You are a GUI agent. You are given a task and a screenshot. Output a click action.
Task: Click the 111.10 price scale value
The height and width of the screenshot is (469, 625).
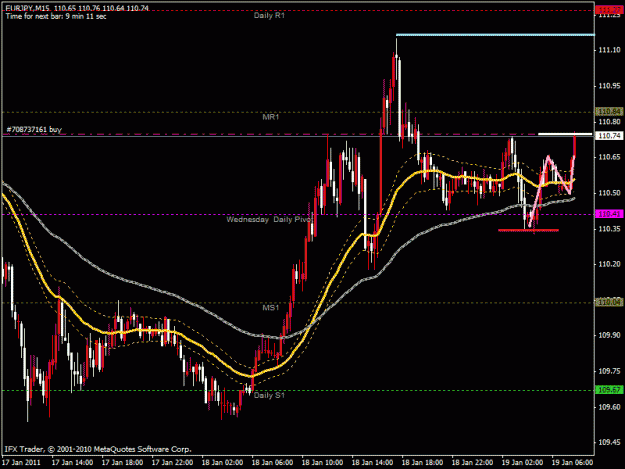point(609,50)
